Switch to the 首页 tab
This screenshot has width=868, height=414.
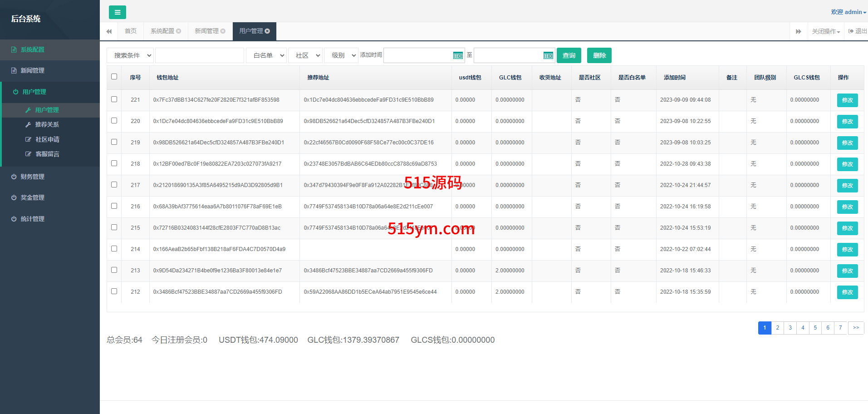click(x=131, y=31)
